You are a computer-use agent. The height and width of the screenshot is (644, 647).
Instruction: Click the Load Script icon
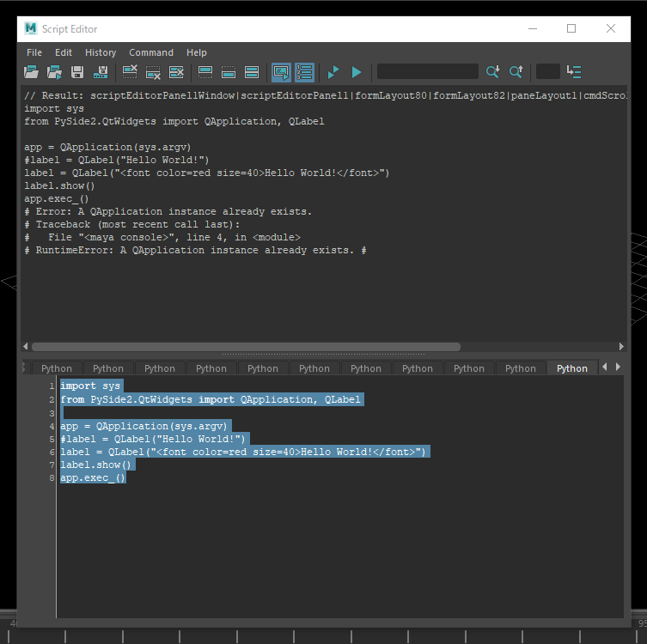pos(32,72)
